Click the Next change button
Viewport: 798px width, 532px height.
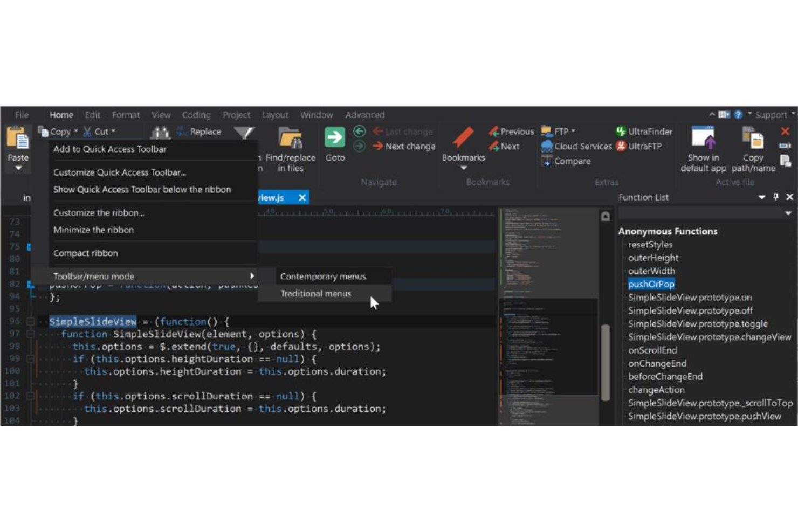pyautogui.click(x=403, y=146)
